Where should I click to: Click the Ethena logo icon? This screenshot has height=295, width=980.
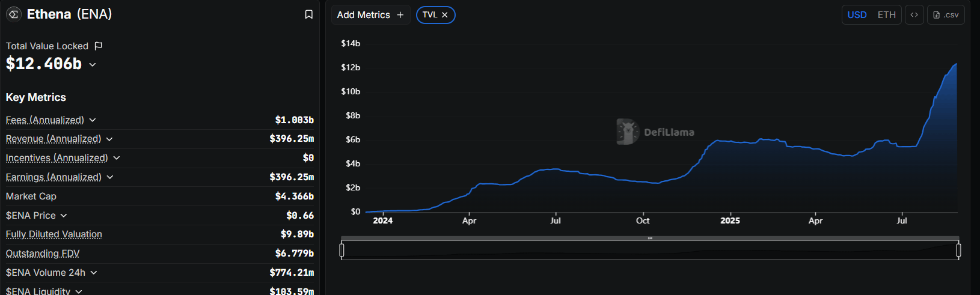tap(13, 14)
